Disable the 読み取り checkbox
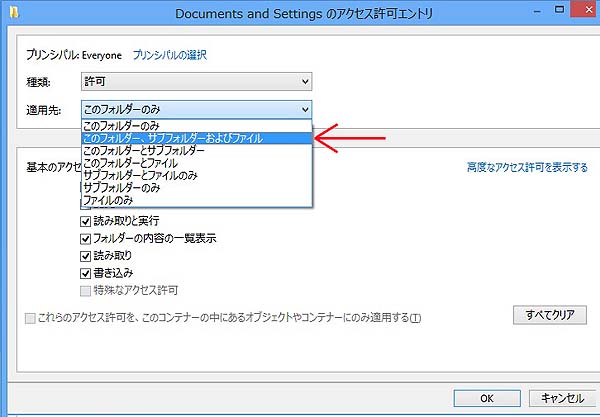 87,256
